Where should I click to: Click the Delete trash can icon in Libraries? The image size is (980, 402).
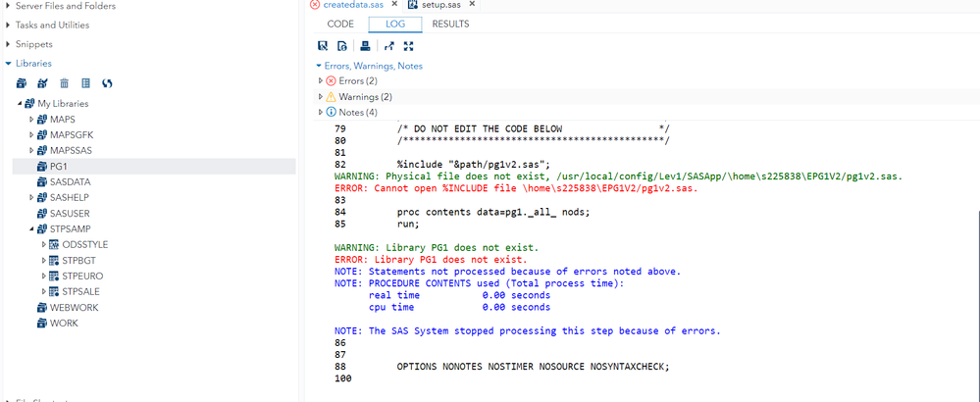65,83
